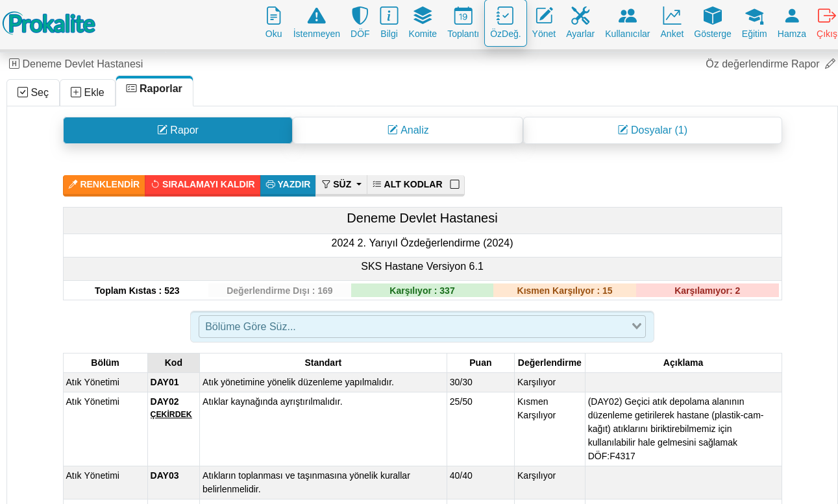838x504 pixels.
Task: Open the Gösterge cube icon
Action: click(713, 16)
